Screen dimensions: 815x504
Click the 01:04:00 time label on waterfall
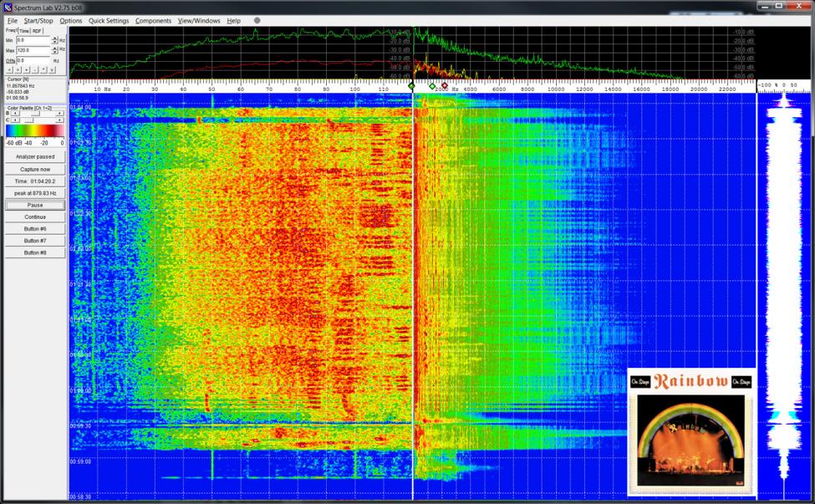(x=80, y=108)
